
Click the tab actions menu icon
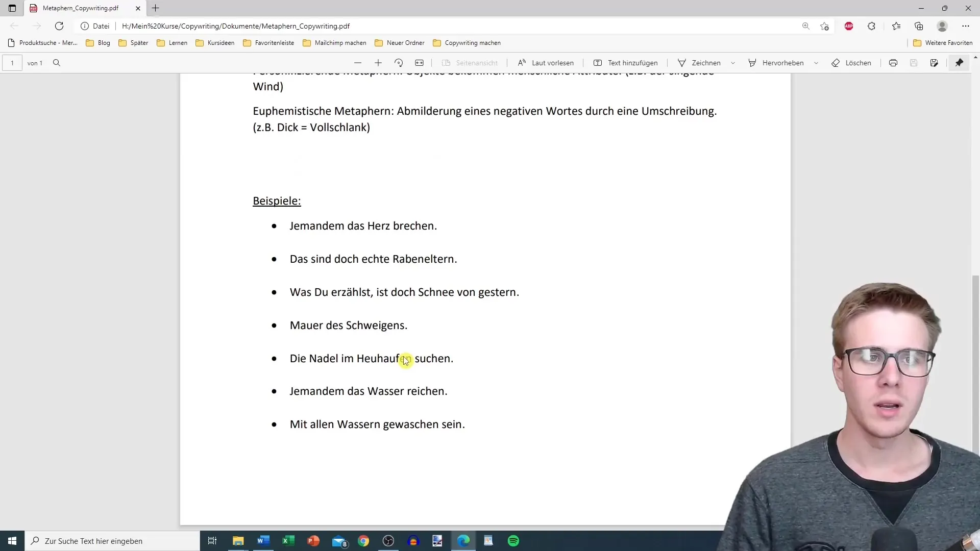(x=12, y=8)
